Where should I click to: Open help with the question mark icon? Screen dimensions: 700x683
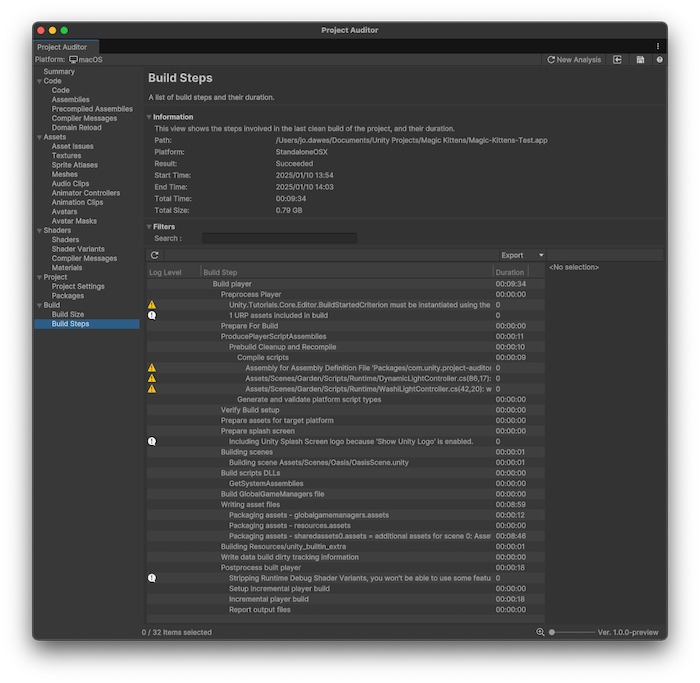tap(659, 60)
